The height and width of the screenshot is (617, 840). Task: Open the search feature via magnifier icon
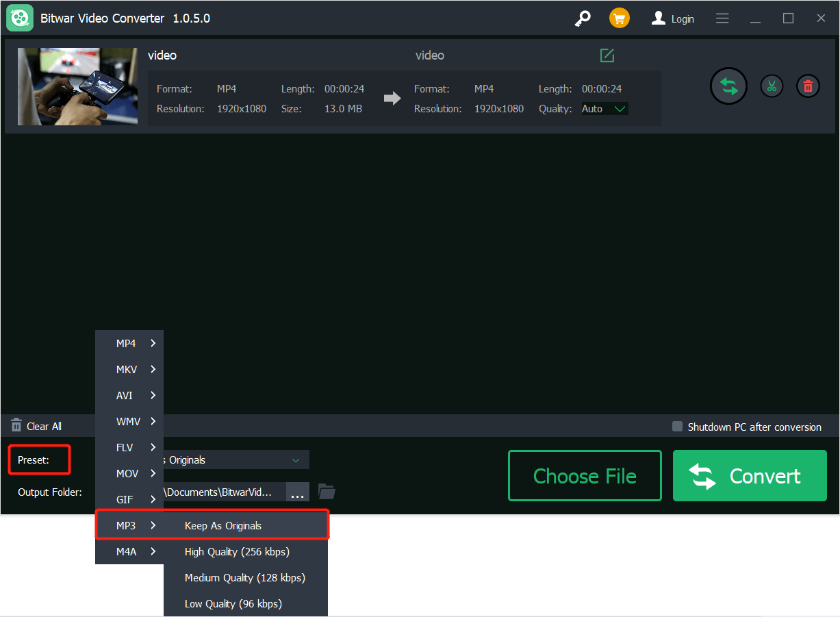click(x=583, y=18)
